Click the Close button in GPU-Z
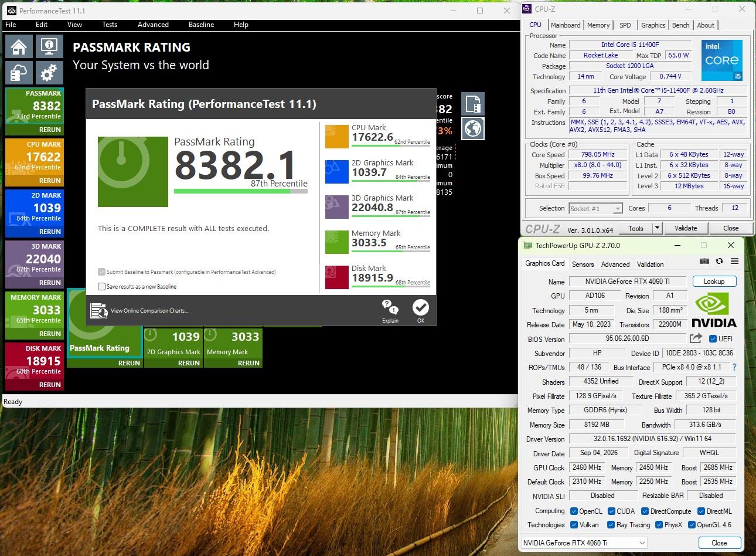 click(x=719, y=543)
